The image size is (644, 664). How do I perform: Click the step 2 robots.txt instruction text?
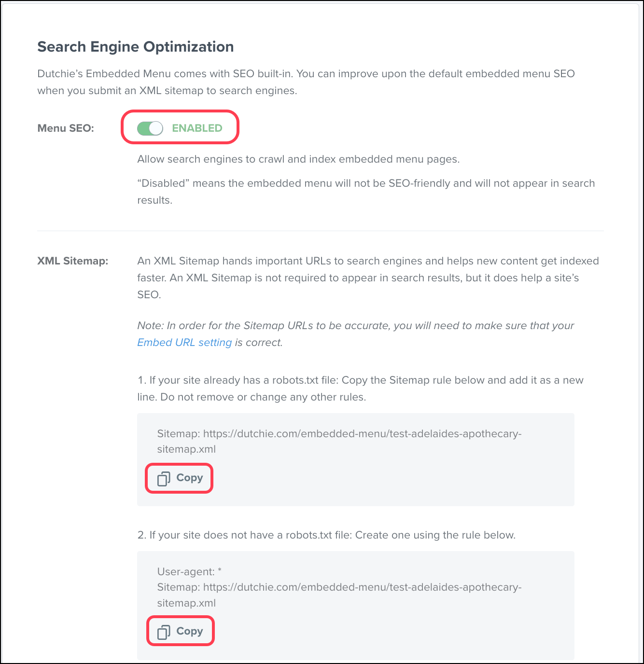click(x=326, y=535)
